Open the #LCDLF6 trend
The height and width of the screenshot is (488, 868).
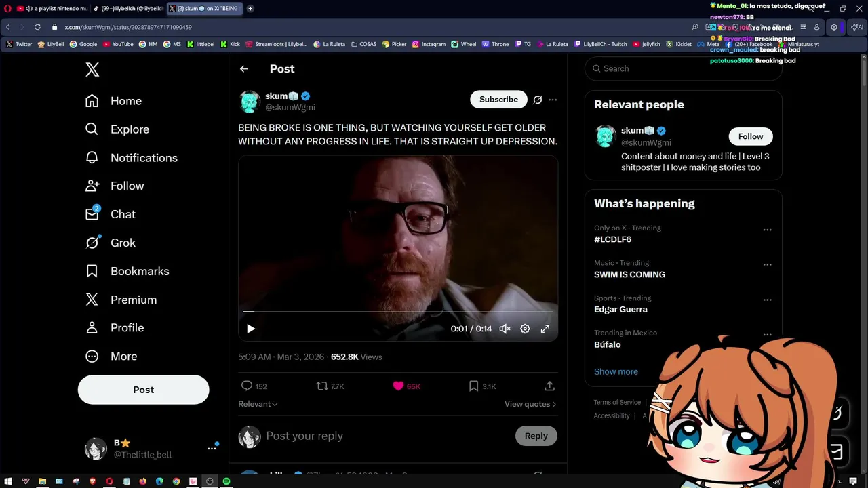pos(613,239)
